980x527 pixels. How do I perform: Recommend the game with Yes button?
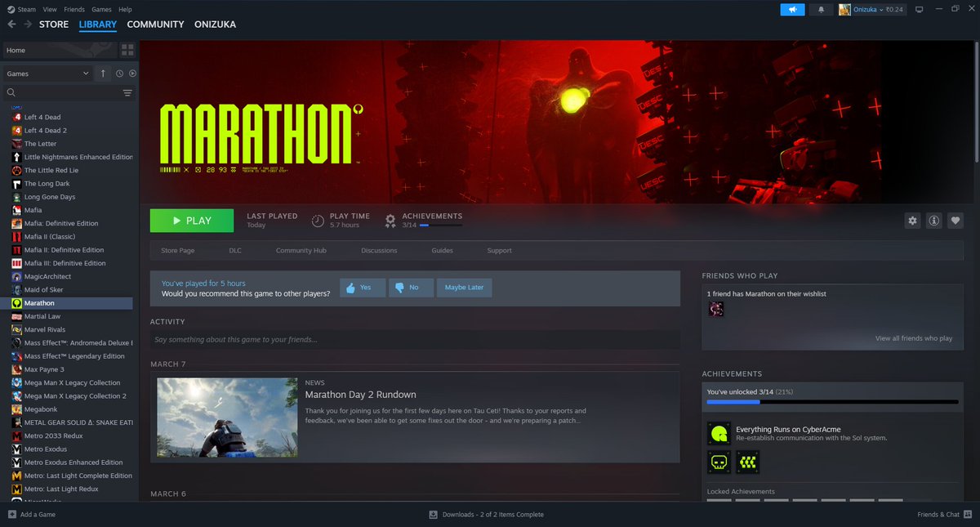click(x=363, y=288)
